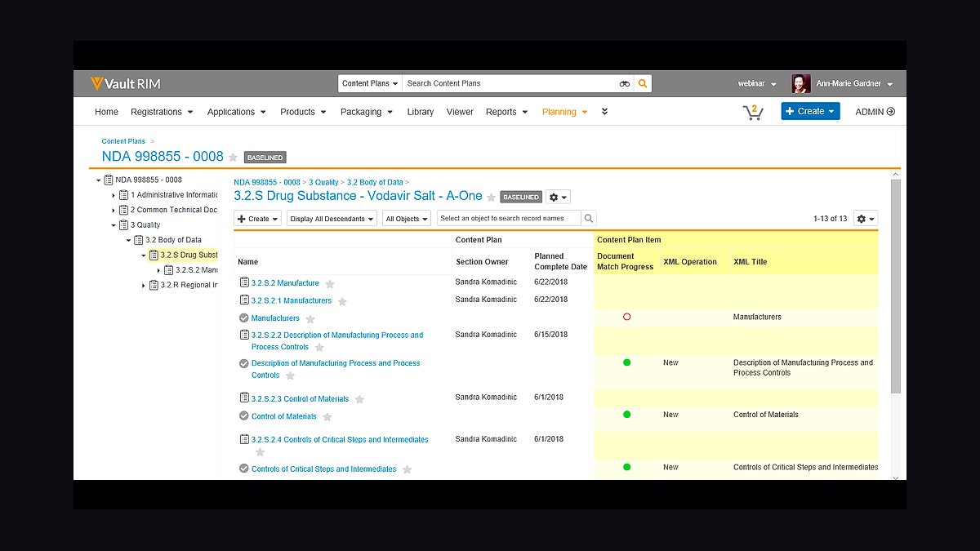Open the Registrations tab
The image size is (980, 551).
162,112
